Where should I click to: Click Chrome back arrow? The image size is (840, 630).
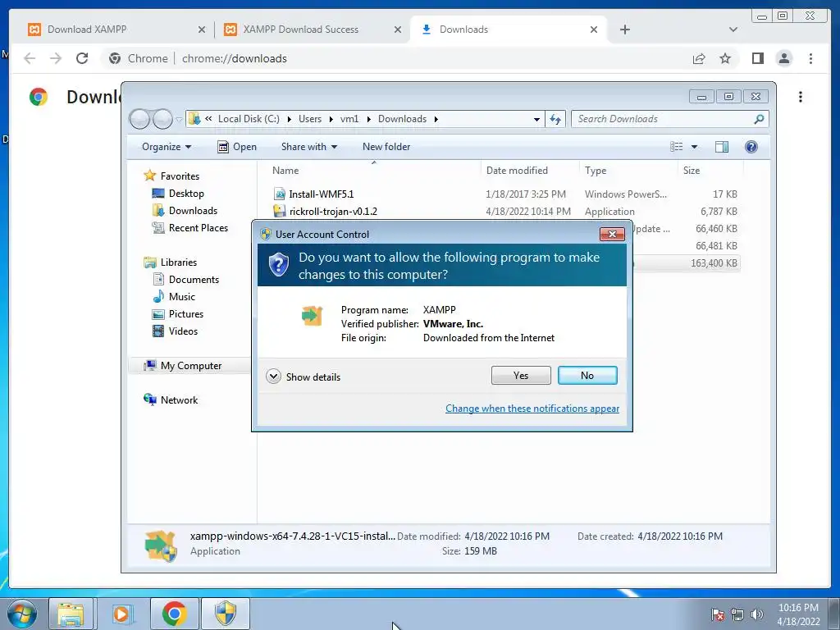pyautogui.click(x=30, y=58)
